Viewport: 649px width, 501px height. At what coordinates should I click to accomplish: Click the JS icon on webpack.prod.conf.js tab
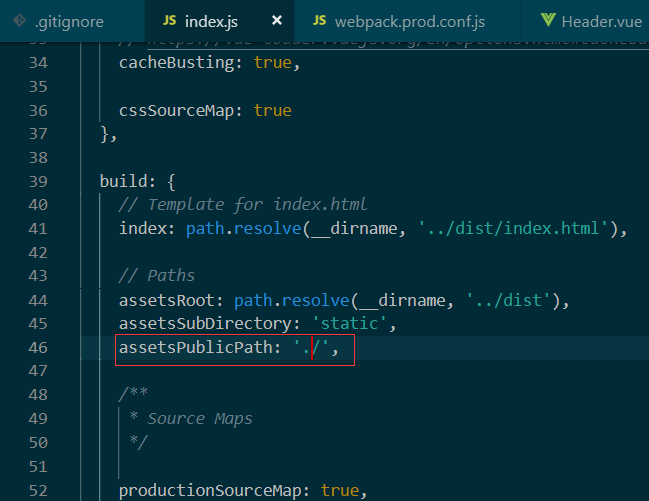point(320,20)
